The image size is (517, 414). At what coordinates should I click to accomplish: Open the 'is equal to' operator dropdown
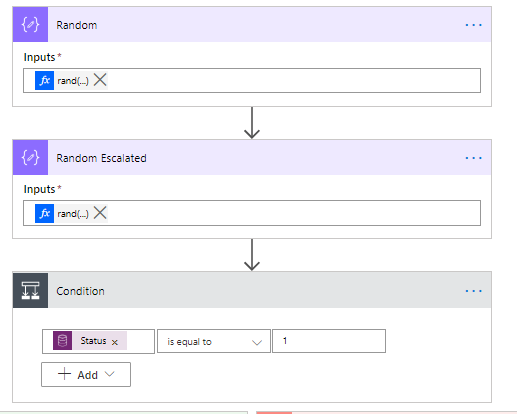point(214,341)
